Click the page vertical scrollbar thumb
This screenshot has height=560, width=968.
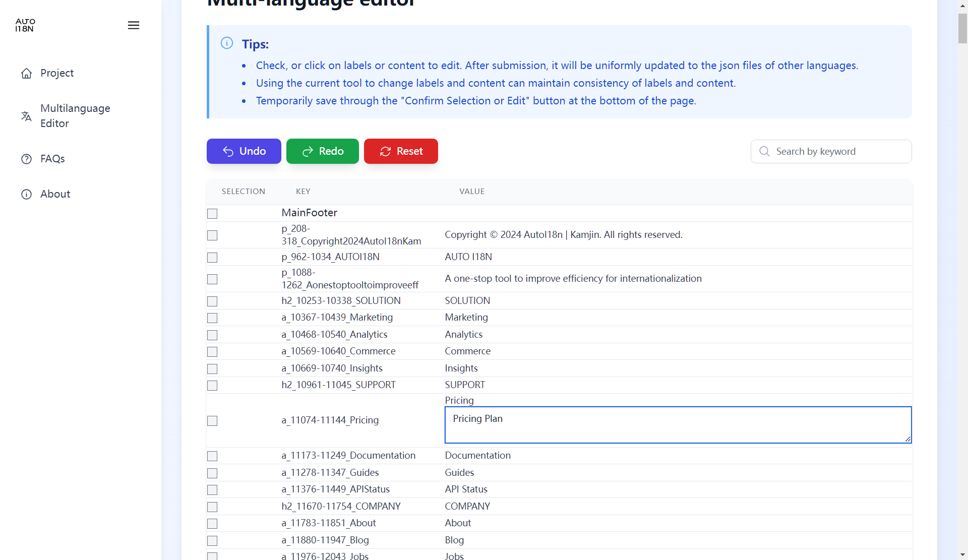click(962, 28)
